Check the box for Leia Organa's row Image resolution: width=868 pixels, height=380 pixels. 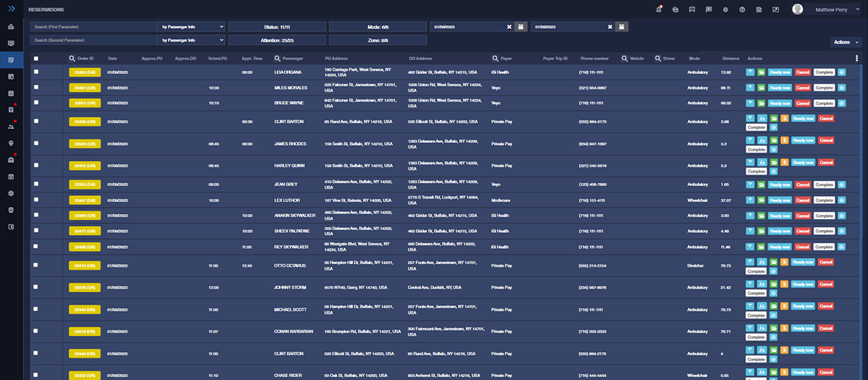[36, 71]
